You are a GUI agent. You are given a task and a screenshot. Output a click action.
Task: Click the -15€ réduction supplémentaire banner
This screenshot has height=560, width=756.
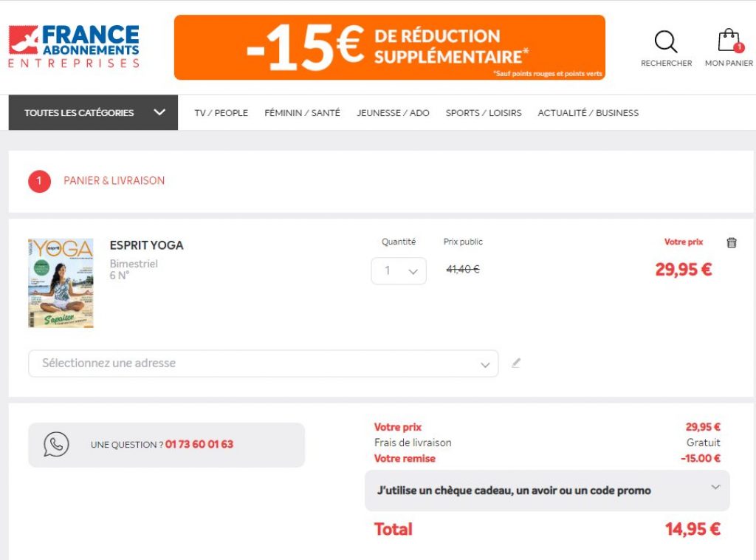click(x=389, y=47)
